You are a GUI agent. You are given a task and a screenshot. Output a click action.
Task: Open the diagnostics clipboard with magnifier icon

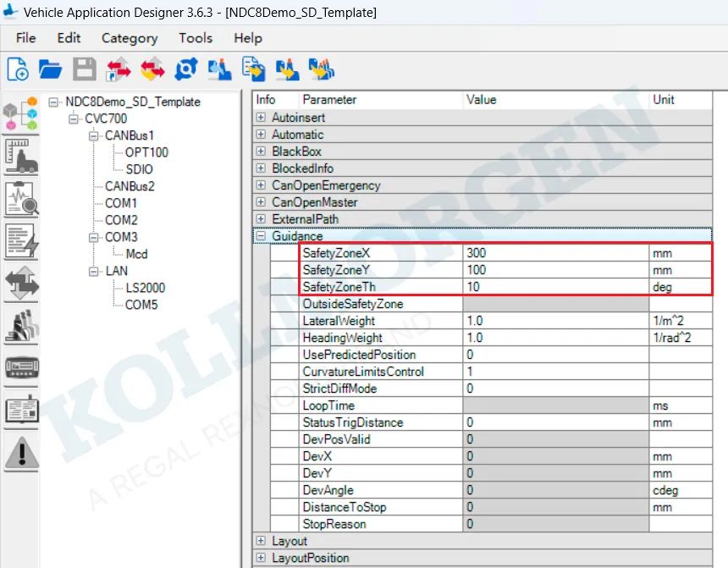21,200
